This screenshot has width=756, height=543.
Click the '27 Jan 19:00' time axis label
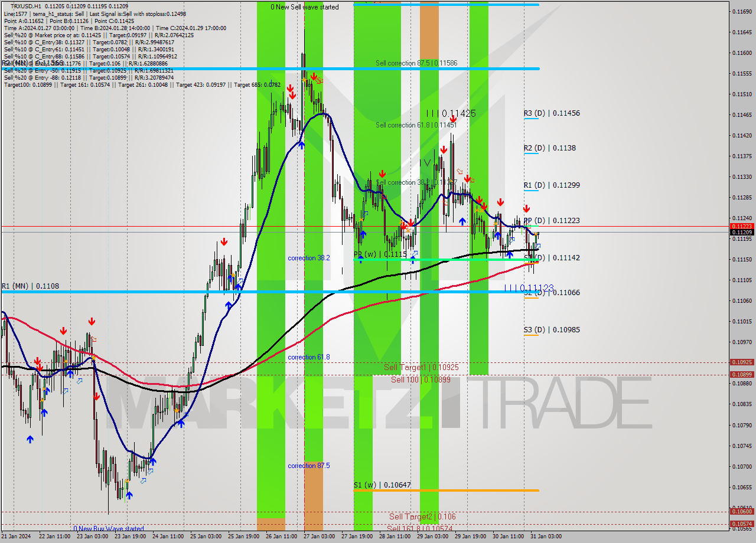point(357,537)
